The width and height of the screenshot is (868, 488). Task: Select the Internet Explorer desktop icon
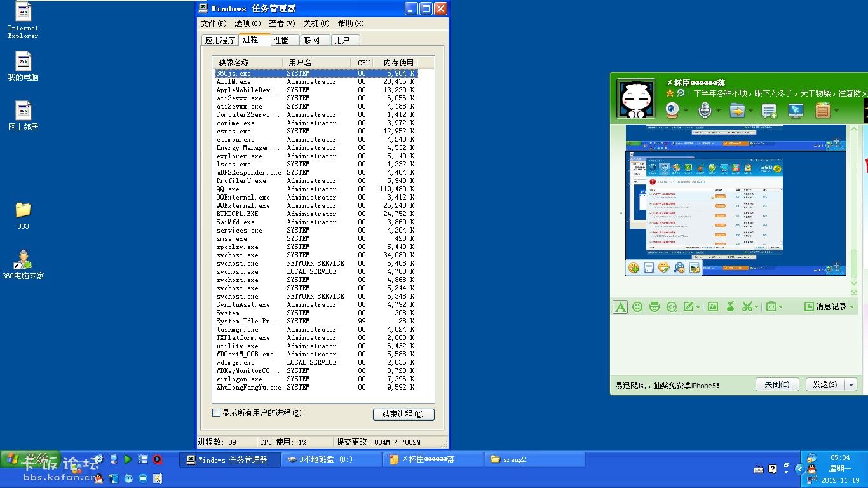coord(23,21)
